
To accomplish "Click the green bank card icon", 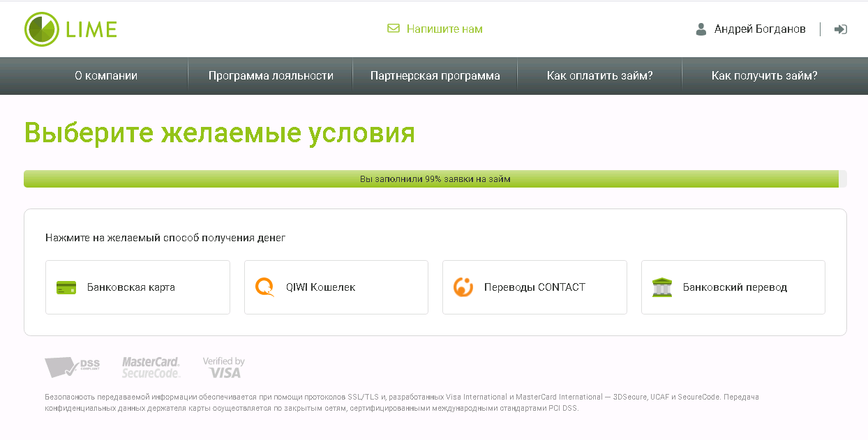I will pyautogui.click(x=66, y=287).
